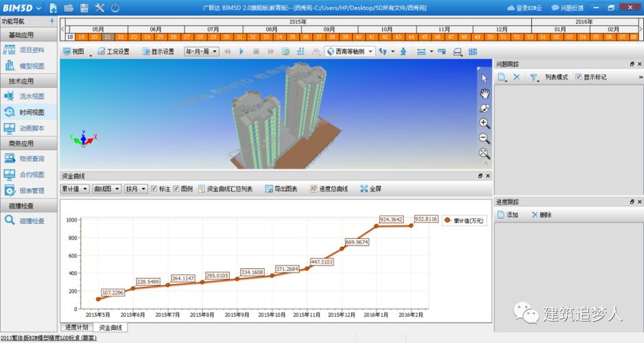Click the 导出图表 button
Viewport: 644px width, 343px height.
tap(281, 189)
